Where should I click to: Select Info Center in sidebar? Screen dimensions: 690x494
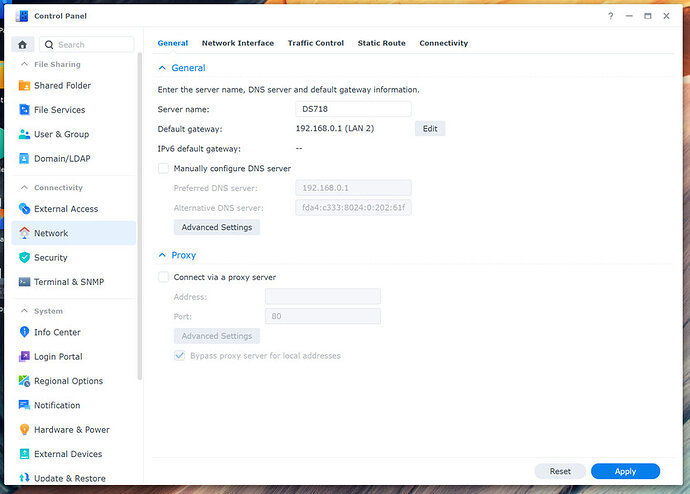73,332
